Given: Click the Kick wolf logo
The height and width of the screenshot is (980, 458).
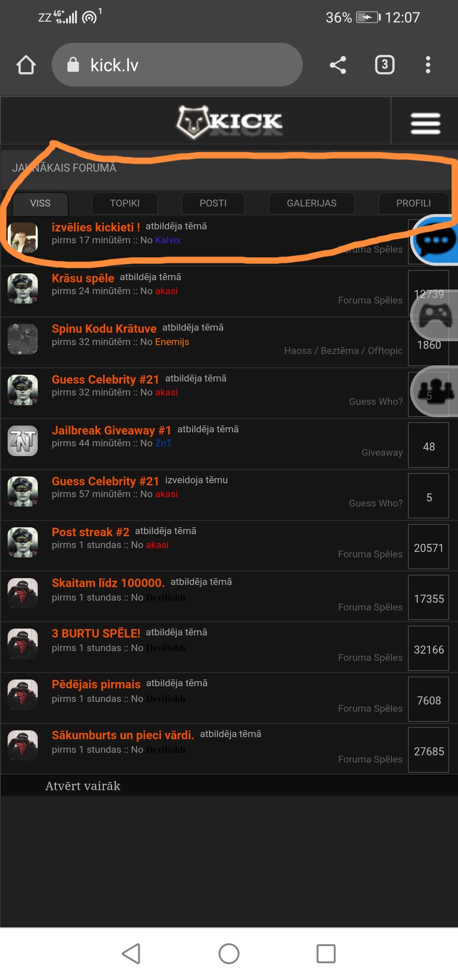Looking at the screenshot, I should pos(229,122).
